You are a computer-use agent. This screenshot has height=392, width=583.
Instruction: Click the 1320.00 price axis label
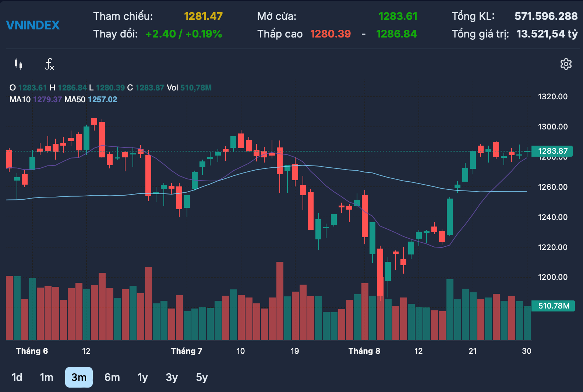pyautogui.click(x=553, y=96)
